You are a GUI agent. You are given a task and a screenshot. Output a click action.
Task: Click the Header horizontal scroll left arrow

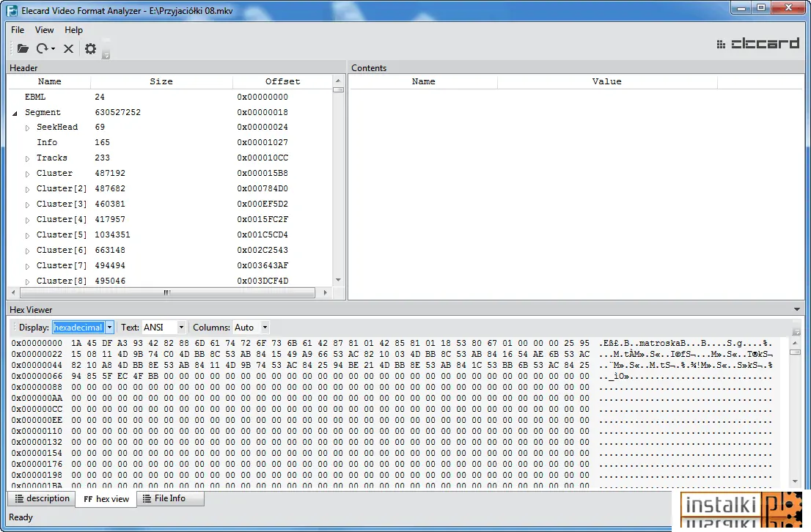click(13, 292)
